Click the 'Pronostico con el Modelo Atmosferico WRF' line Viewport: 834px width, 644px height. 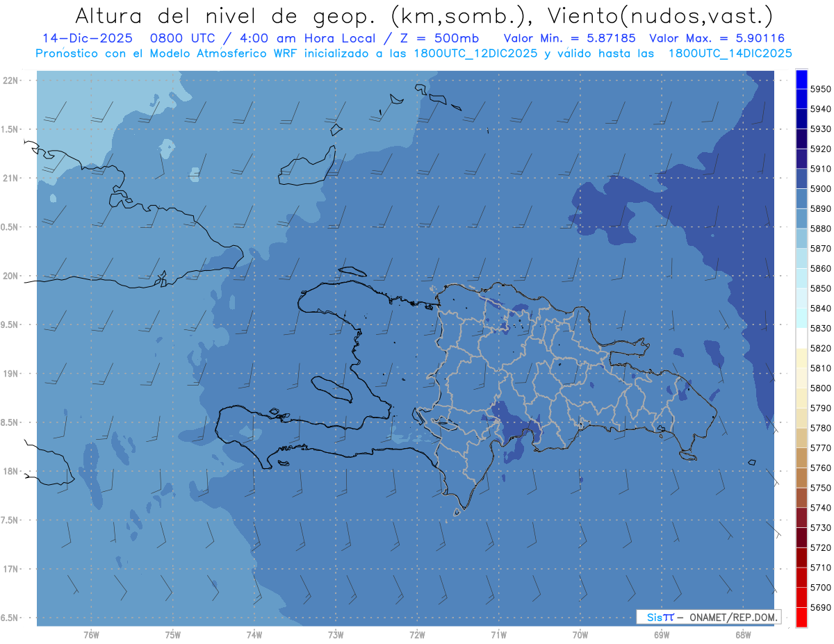click(x=168, y=53)
